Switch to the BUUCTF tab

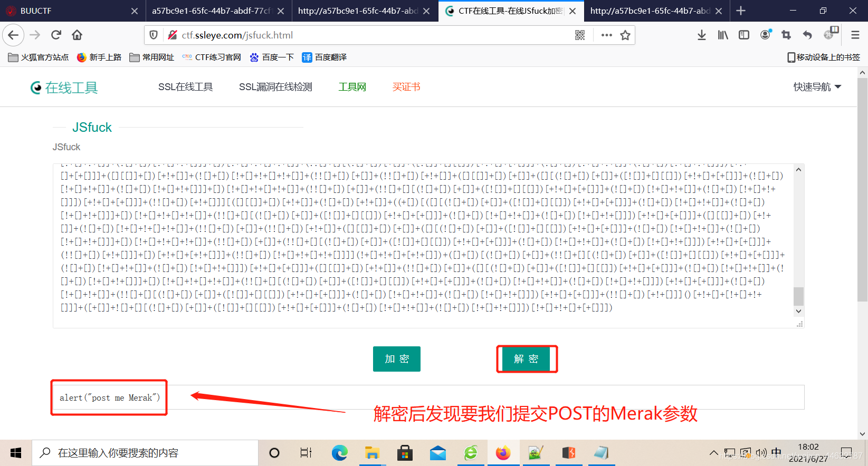coord(73,11)
